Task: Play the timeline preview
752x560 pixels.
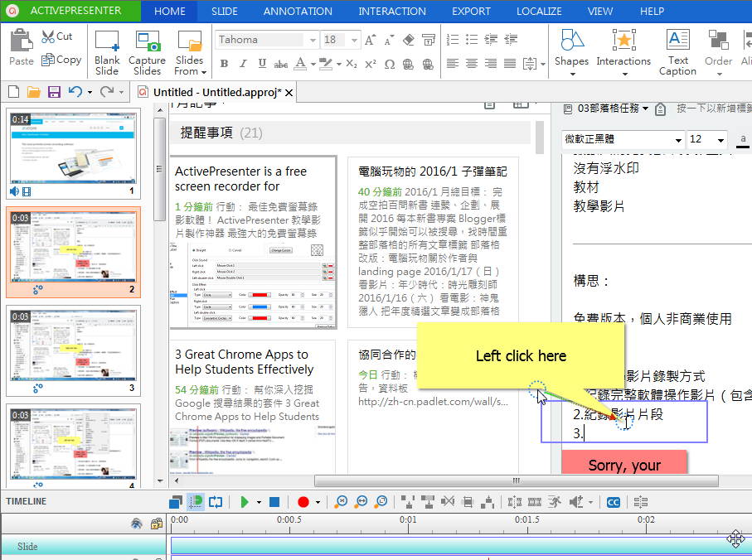Action: click(x=245, y=502)
